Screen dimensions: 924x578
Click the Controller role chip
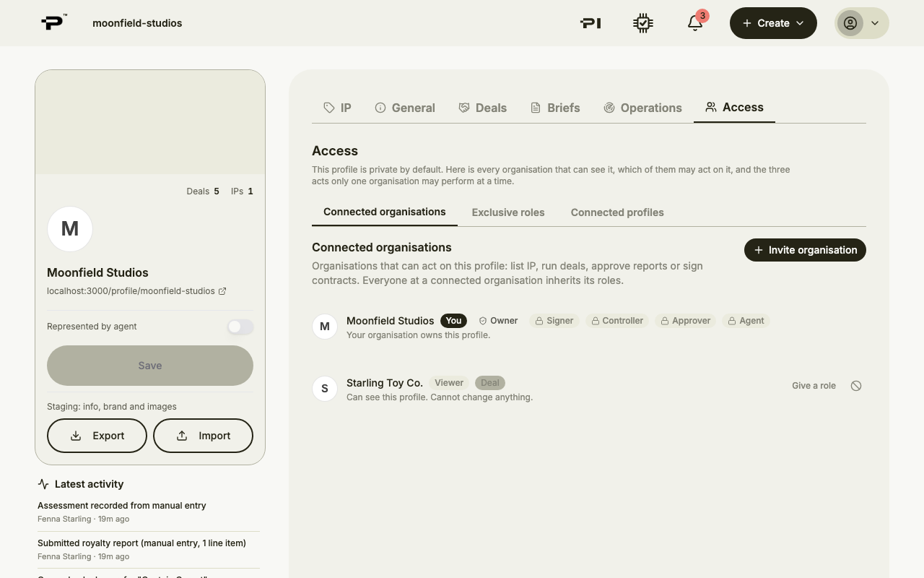(617, 321)
